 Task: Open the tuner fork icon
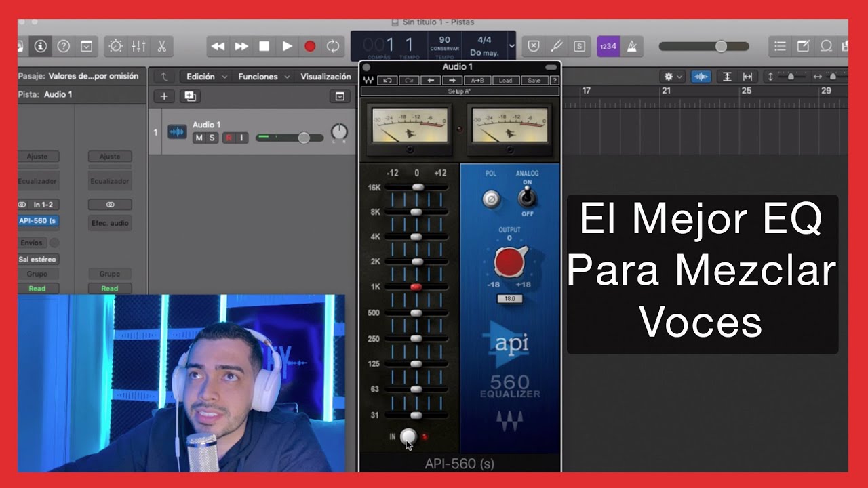[x=556, y=46]
